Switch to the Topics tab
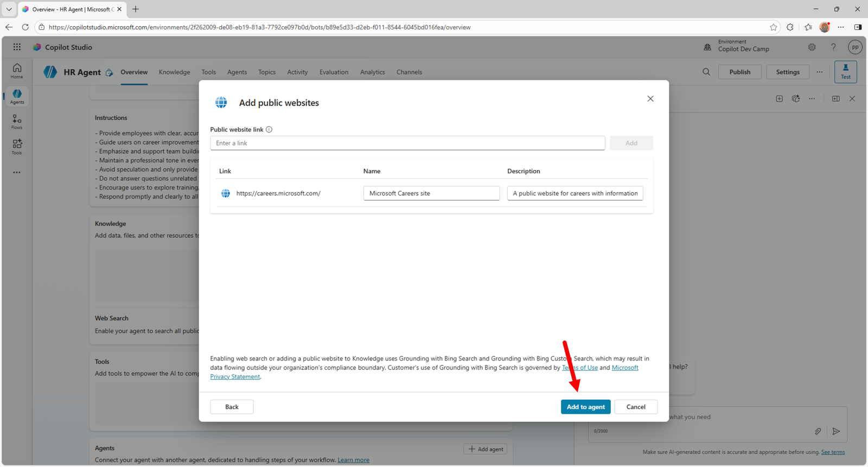Screen dimensions: 868x467 pos(267,72)
